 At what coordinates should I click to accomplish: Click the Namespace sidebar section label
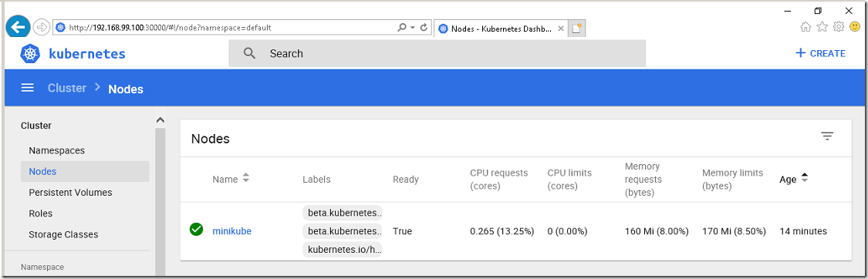[x=42, y=267]
